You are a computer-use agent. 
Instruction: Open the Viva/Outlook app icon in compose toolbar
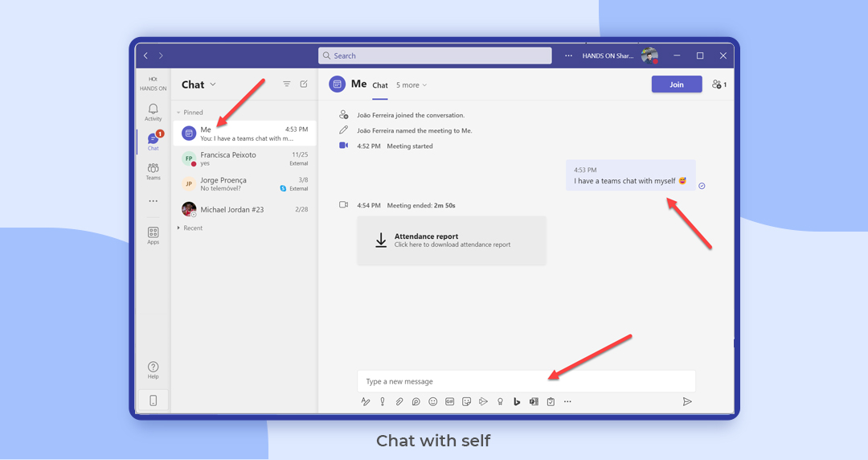534,402
